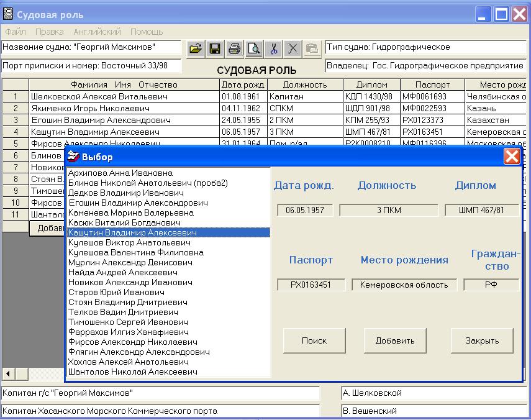This screenshot has width=531, height=420.
Task: Click the Save floppy disk icon
Action: (215, 49)
